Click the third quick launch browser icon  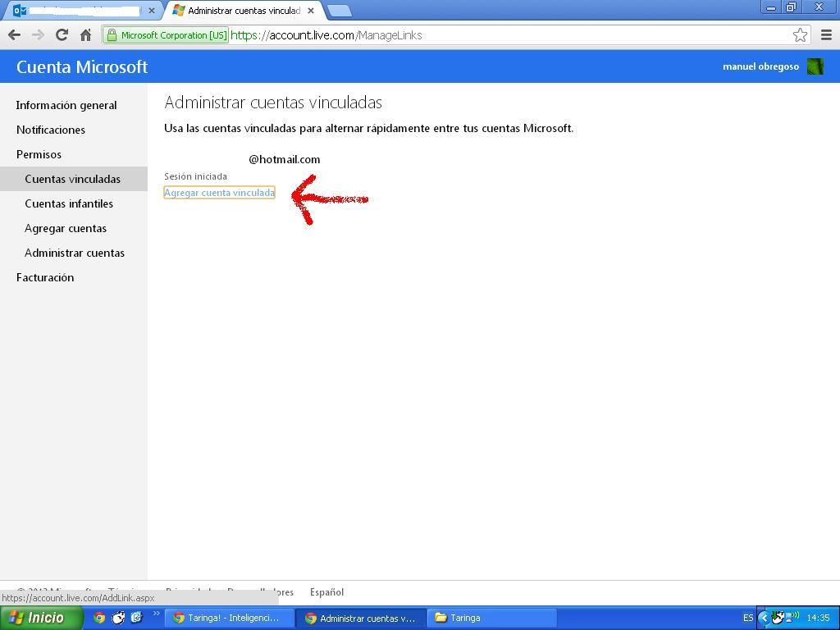tap(137, 618)
